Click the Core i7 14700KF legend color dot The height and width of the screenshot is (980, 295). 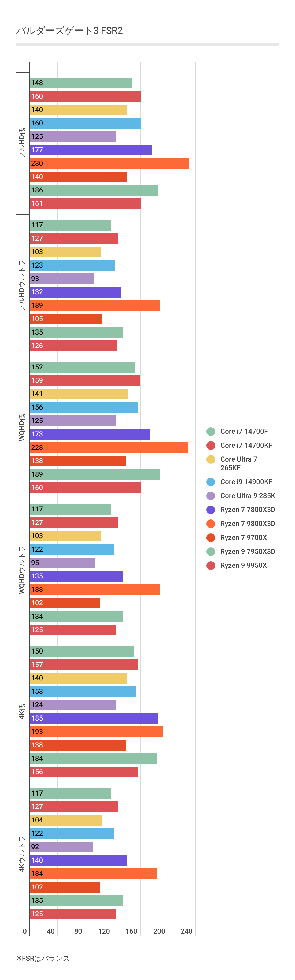tap(211, 446)
